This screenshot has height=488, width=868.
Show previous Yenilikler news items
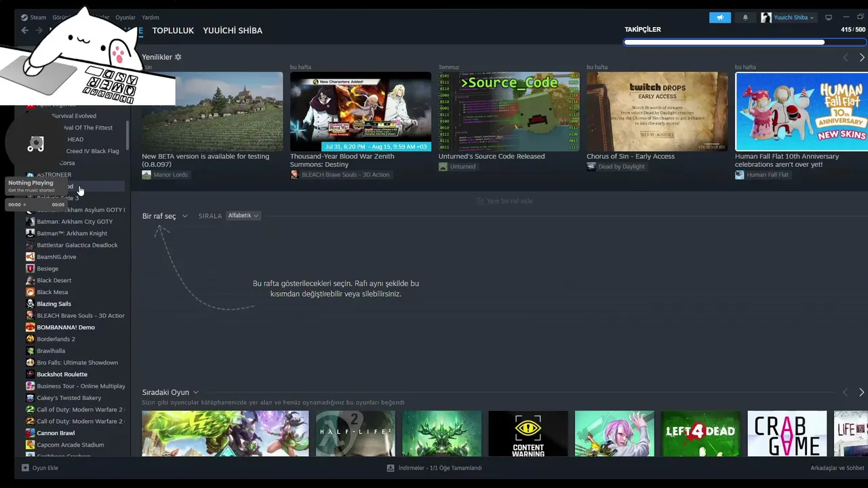(x=846, y=58)
